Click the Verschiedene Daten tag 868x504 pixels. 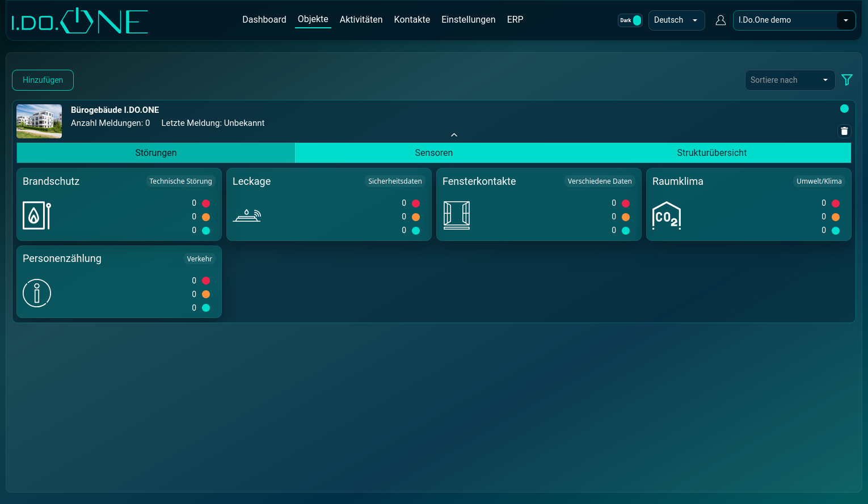pos(600,181)
